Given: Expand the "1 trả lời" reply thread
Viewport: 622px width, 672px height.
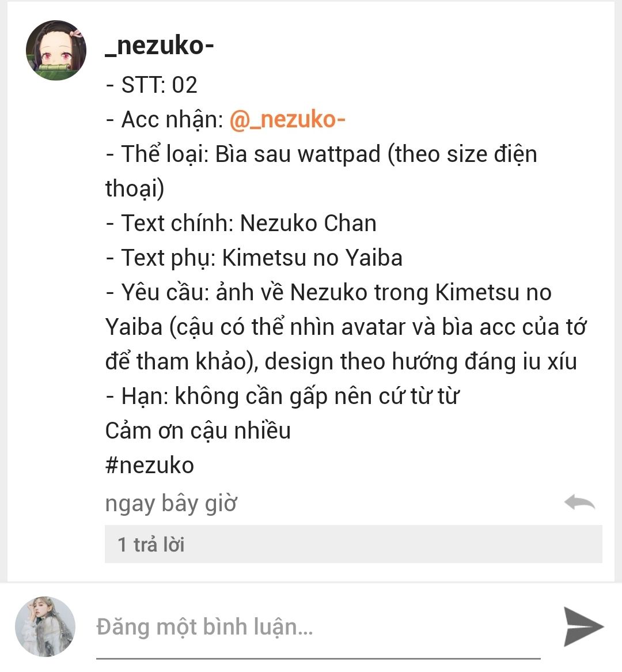Looking at the screenshot, I should pyautogui.click(x=354, y=544).
